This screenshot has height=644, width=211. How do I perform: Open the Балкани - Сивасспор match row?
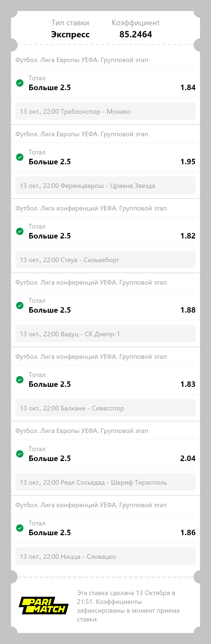[105, 408]
